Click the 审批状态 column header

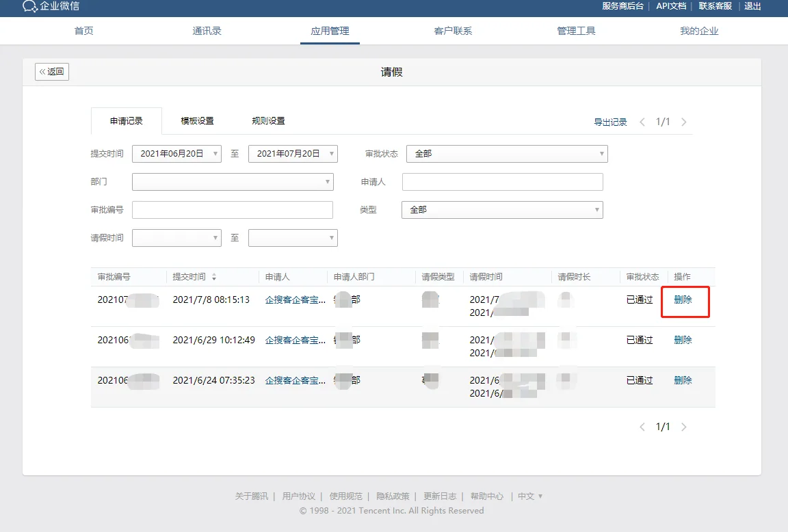tap(642, 278)
